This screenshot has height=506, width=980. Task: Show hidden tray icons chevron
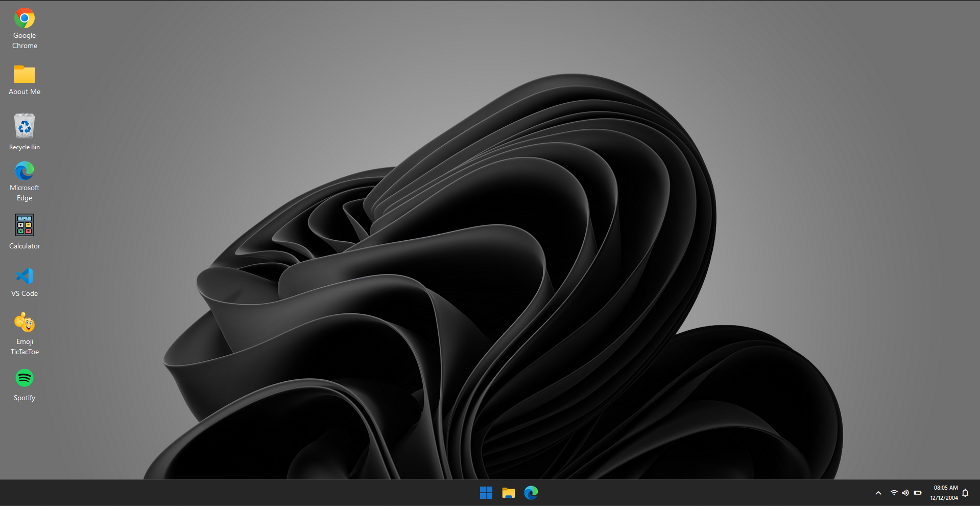[878, 493]
